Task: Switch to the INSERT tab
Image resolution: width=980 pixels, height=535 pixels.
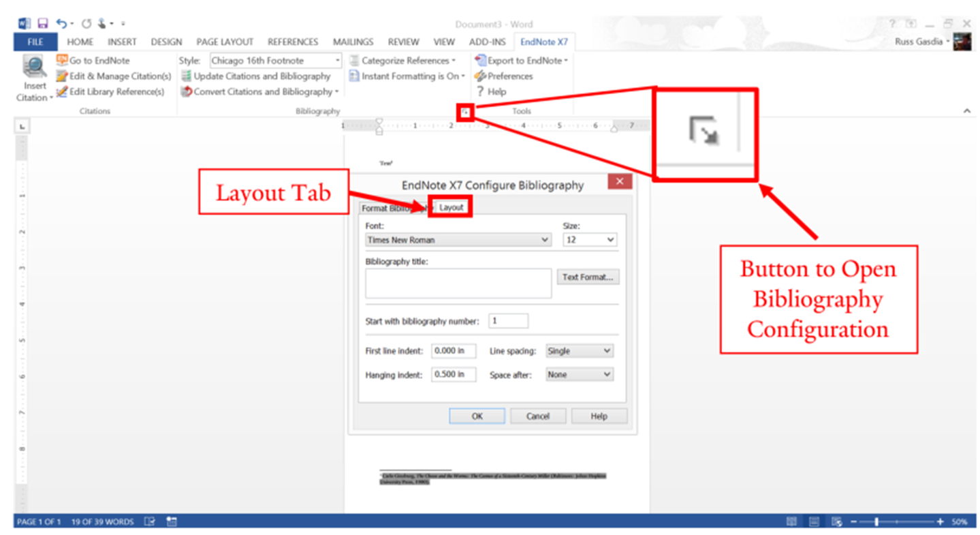Action: [122, 42]
